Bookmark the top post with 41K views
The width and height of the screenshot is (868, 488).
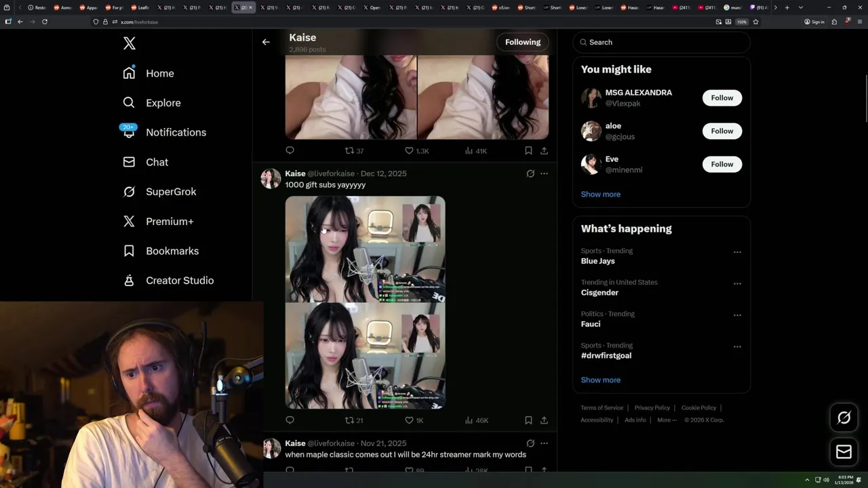click(x=528, y=150)
